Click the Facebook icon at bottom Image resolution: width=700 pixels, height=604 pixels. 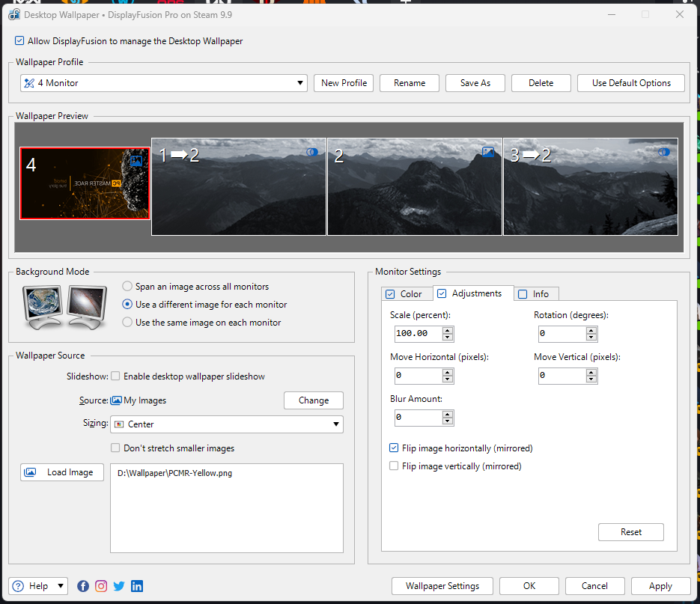click(x=83, y=586)
